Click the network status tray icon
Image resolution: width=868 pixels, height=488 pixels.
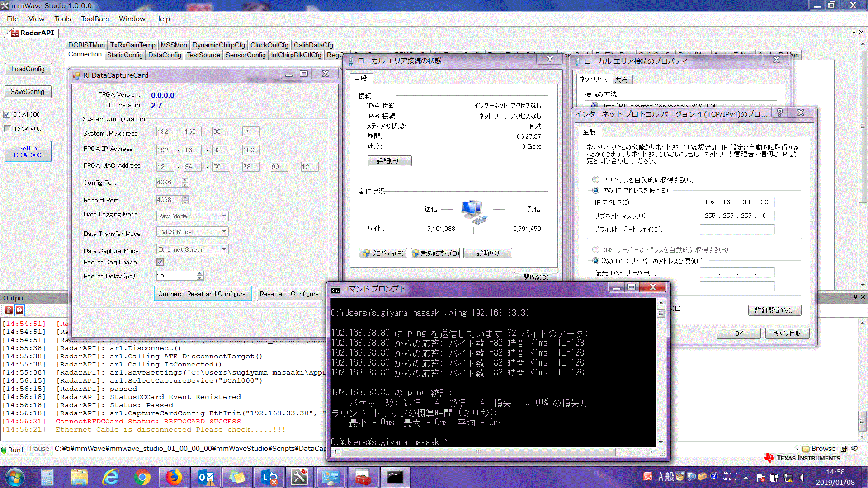(788, 478)
